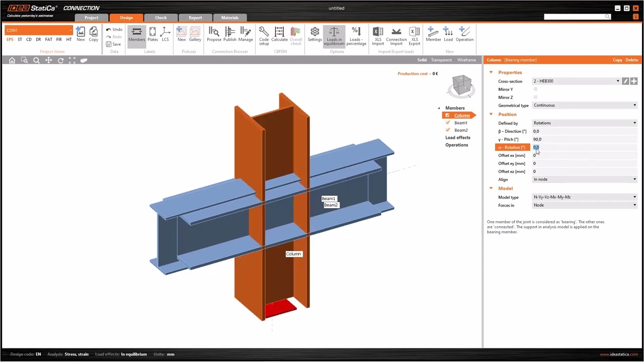Click Save in Data group
Image resolution: width=644 pixels, height=362 pixels.
point(113,44)
